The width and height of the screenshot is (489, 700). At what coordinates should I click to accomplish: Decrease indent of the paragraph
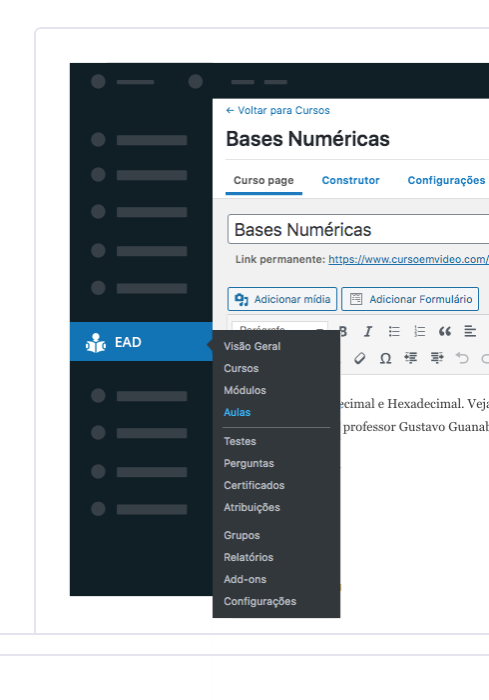coord(411,358)
